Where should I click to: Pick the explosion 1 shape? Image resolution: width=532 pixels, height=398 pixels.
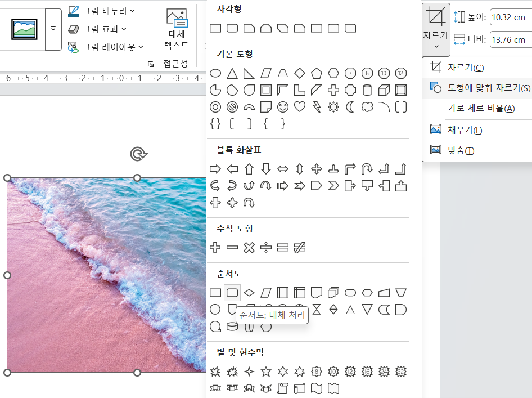pos(215,372)
